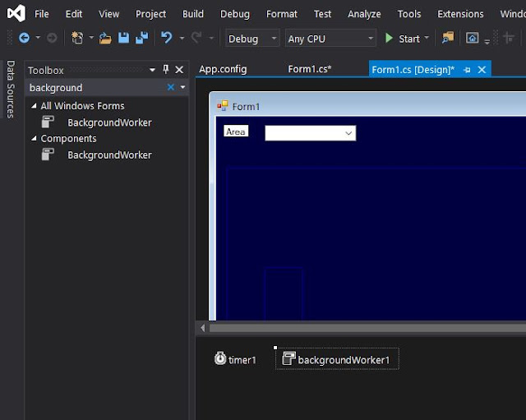Click the align to grid toolbar icon
Image resolution: width=526 pixels, height=420 pixels.
coord(509,38)
